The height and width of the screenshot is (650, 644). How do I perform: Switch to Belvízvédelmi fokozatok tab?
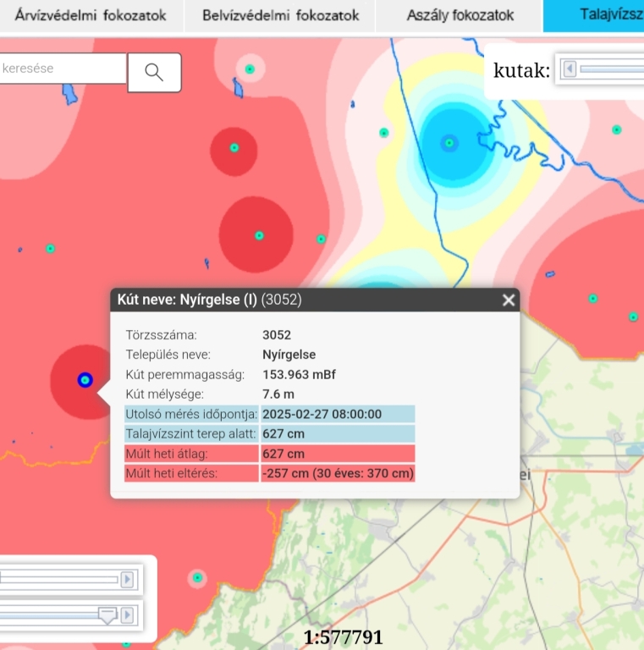(x=281, y=16)
